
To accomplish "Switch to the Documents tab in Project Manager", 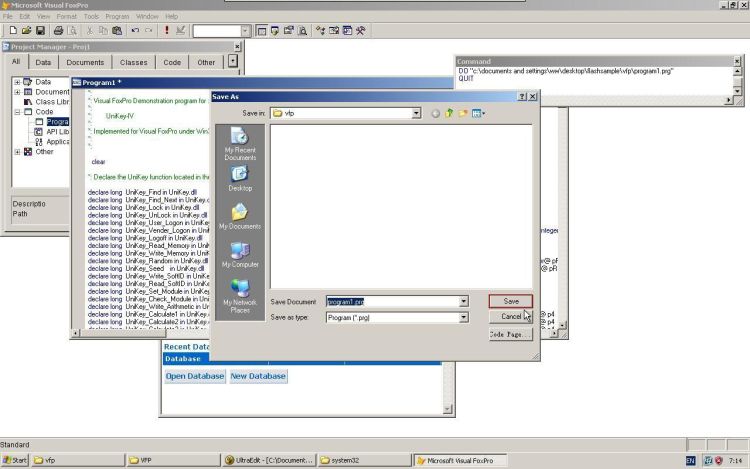I will click(85, 62).
